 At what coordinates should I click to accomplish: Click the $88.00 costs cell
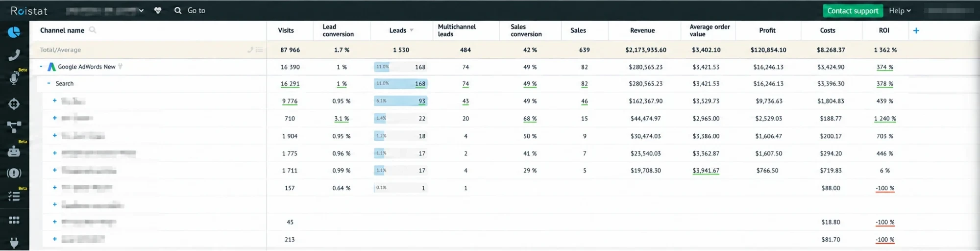[x=831, y=188]
